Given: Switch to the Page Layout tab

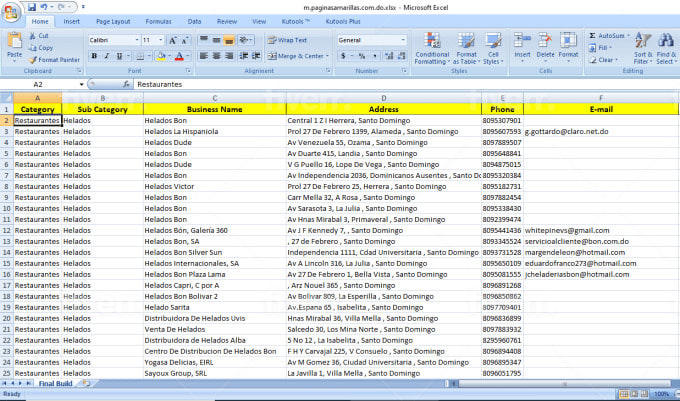Looking at the screenshot, I should point(113,22).
